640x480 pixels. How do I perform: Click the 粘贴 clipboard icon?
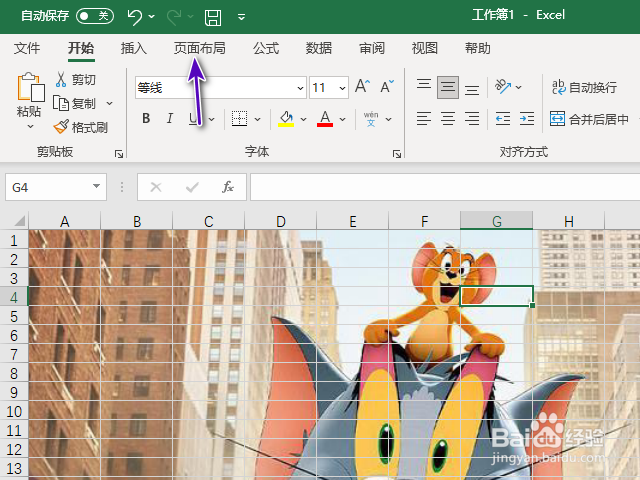30,87
